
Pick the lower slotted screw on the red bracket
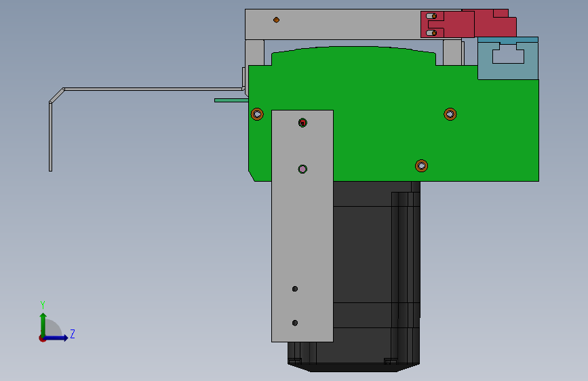(x=431, y=33)
